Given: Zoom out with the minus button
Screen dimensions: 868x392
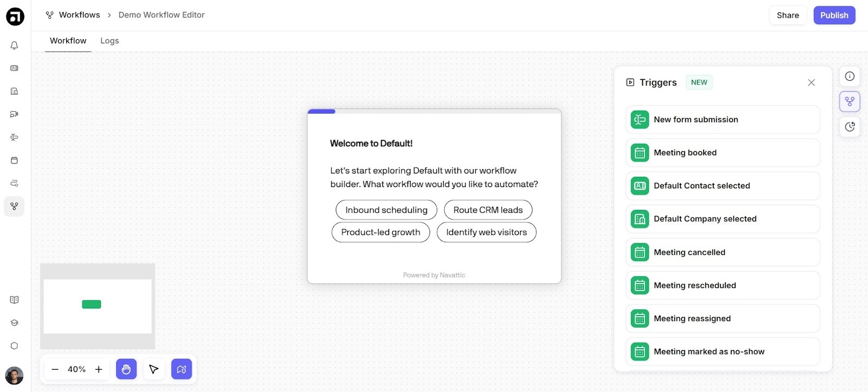Looking at the screenshot, I should pos(55,369).
